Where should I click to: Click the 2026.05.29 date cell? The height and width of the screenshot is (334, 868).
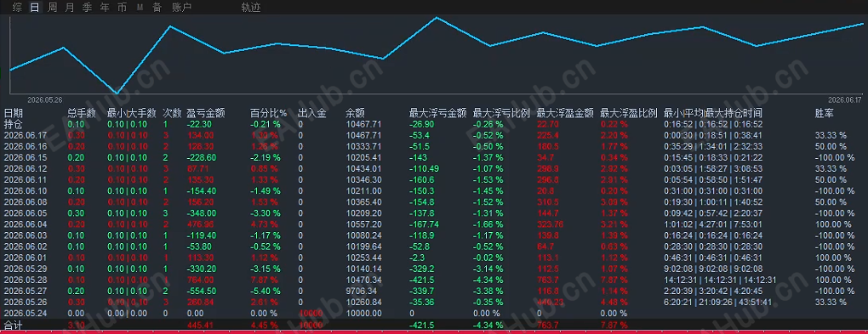point(25,269)
